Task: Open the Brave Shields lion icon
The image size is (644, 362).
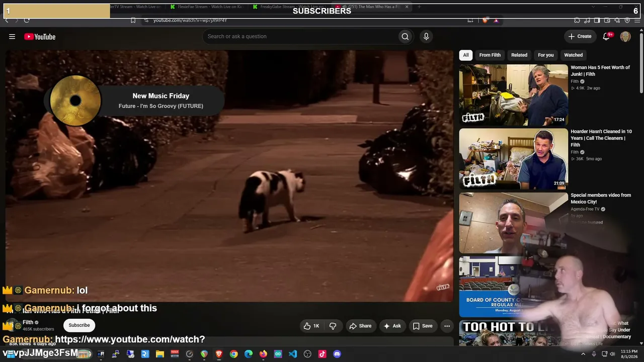Action: [x=485, y=20]
